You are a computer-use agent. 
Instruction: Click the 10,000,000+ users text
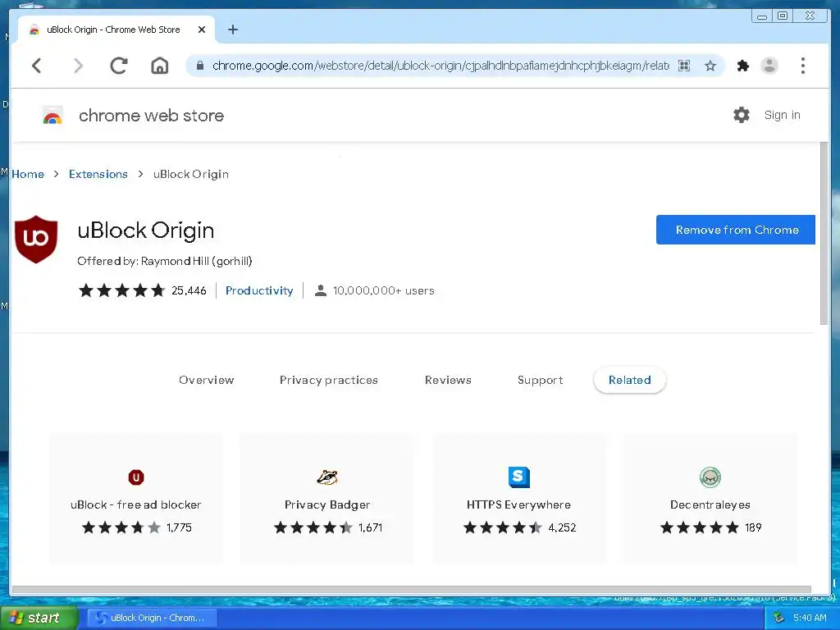coord(384,290)
